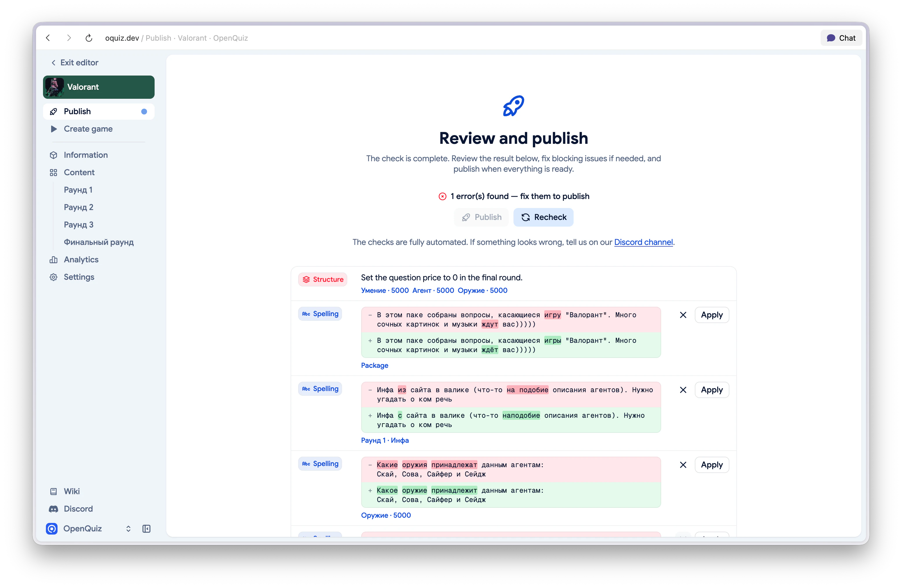Click the Spelling tag on the Раунд 1 · Инфа suggestion

pyautogui.click(x=320, y=389)
